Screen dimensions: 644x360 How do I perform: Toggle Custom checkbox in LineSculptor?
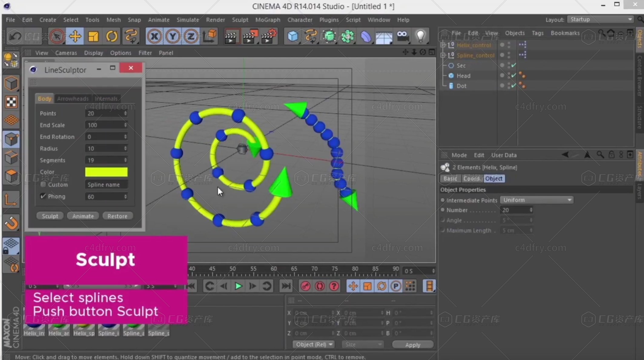tap(43, 184)
